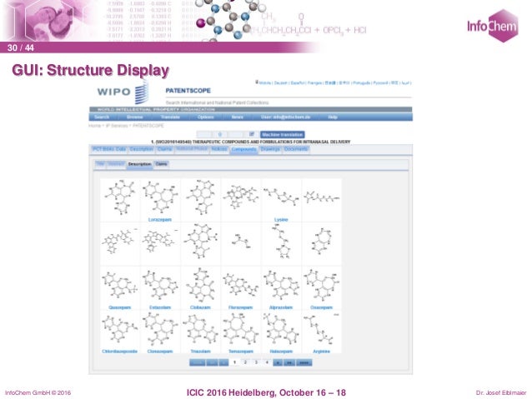Go to results page 3

[x=256, y=362]
